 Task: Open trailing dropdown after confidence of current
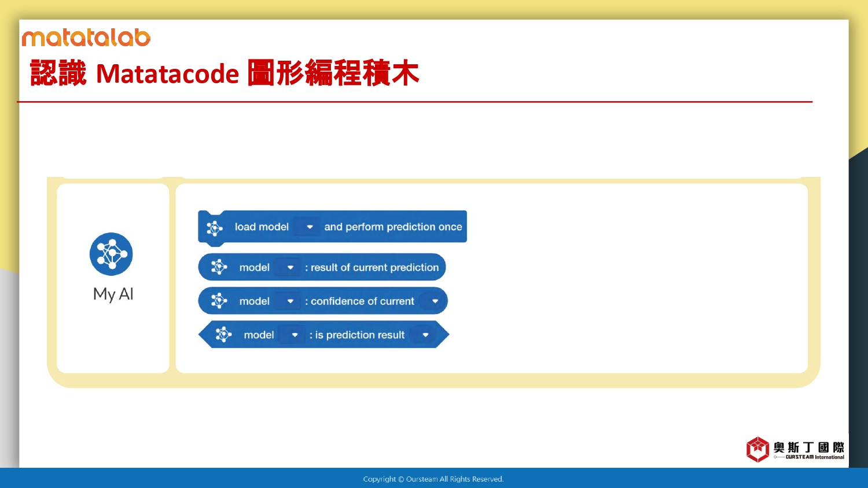pyautogui.click(x=432, y=301)
